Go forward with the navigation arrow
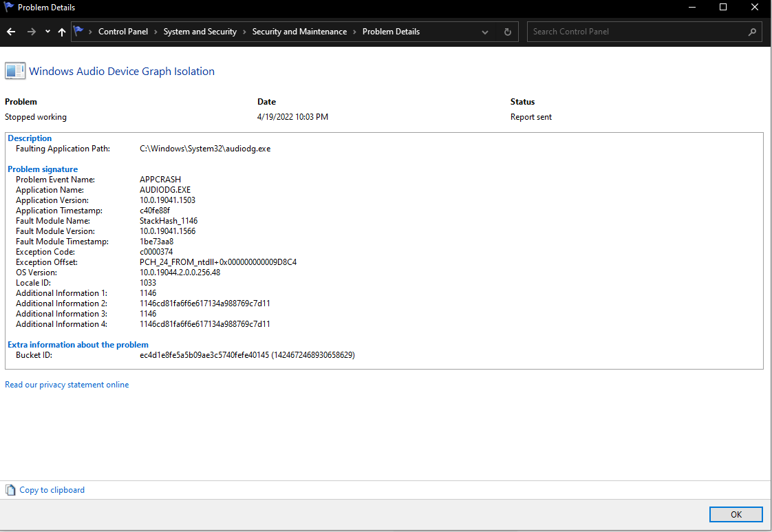This screenshot has width=772, height=532. point(32,32)
